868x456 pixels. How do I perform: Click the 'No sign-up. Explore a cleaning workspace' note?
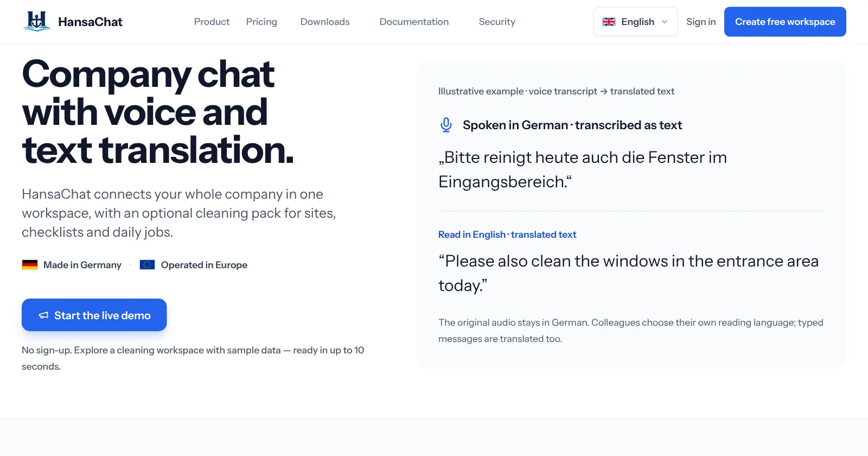(x=193, y=358)
